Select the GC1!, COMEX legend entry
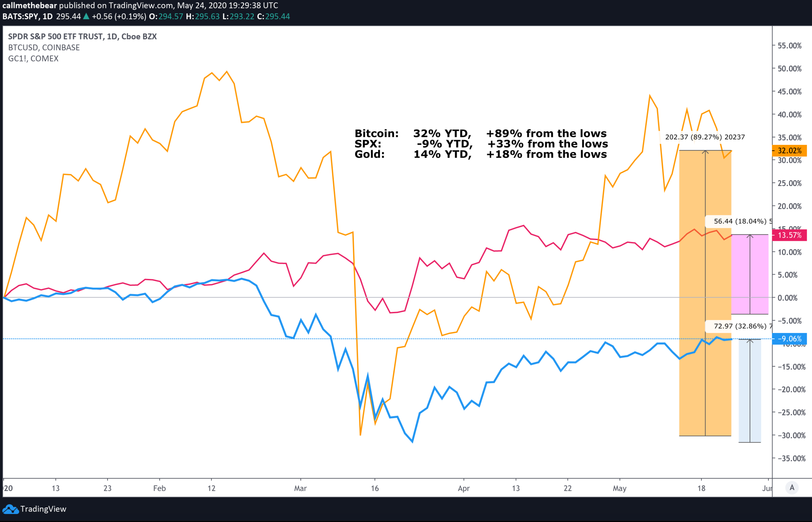Screen dimensions: 812x522 coord(33,59)
